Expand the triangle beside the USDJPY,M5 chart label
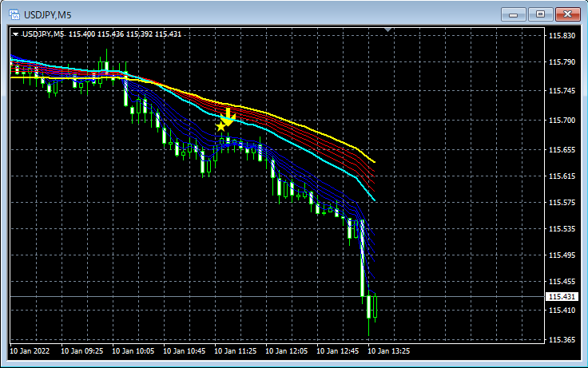588x368 pixels. pos(15,34)
